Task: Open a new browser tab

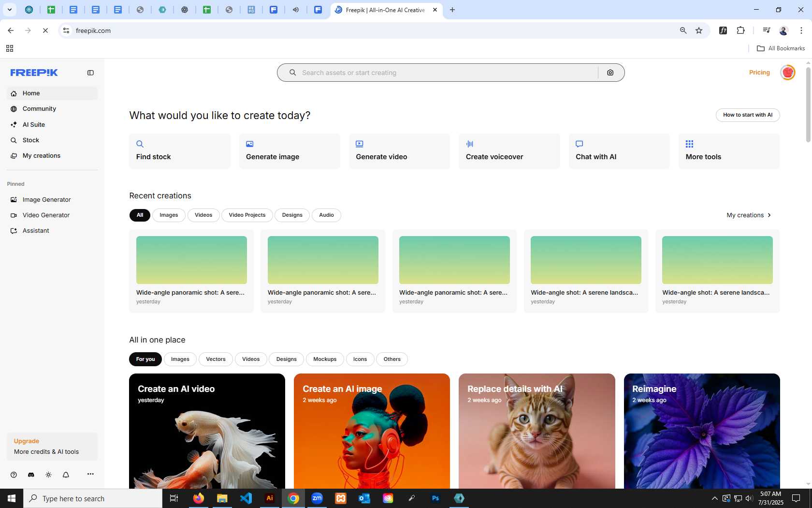Action: pyautogui.click(x=452, y=10)
